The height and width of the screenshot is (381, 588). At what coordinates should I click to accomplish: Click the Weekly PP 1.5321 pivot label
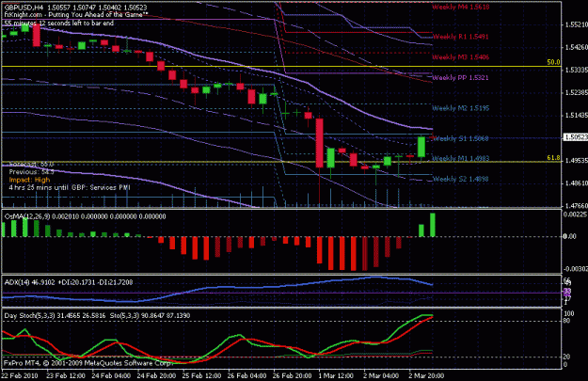point(460,78)
